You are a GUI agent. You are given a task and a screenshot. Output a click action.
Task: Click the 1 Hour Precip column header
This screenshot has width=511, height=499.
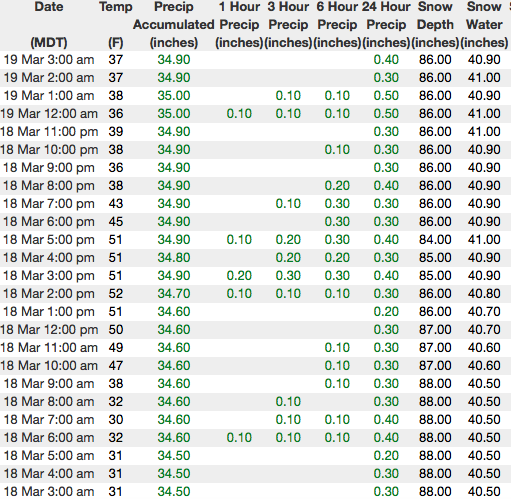[x=239, y=25]
